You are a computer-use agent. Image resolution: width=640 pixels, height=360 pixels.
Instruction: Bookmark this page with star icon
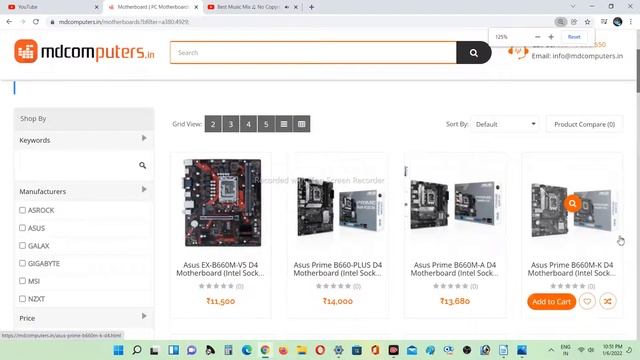point(587,22)
